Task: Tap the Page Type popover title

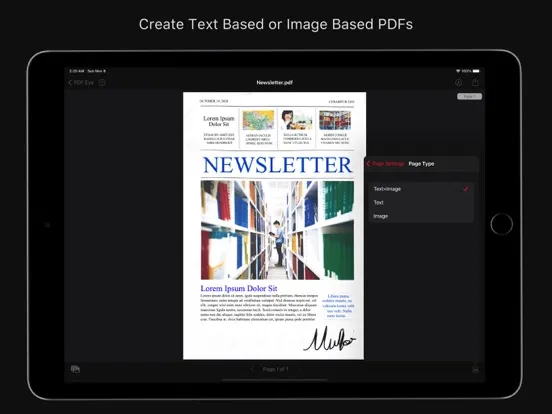Action: coord(421,164)
